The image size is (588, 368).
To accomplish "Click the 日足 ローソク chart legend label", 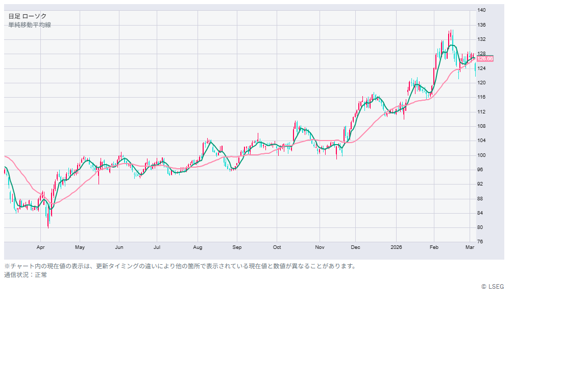I will pyautogui.click(x=27, y=16).
